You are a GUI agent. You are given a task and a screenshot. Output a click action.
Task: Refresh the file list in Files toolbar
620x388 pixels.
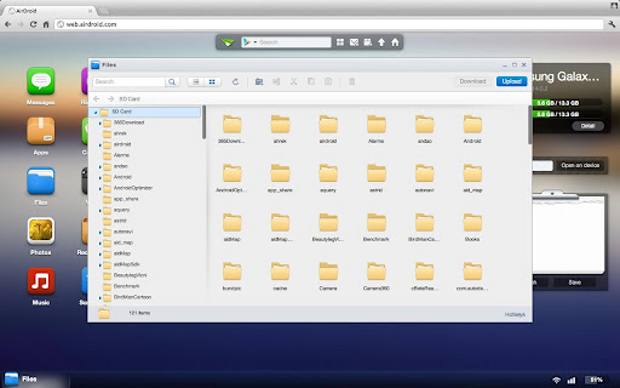[235, 82]
